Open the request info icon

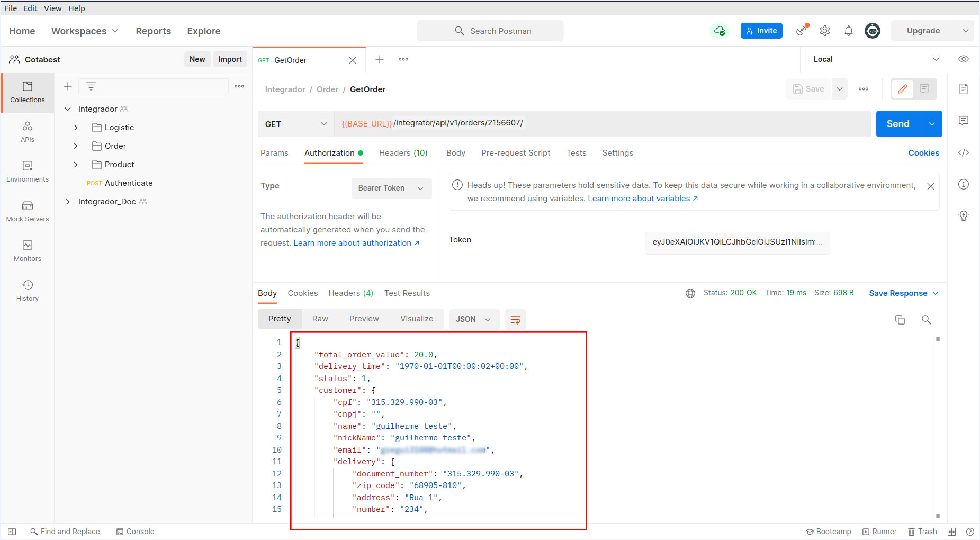(963, 184)
